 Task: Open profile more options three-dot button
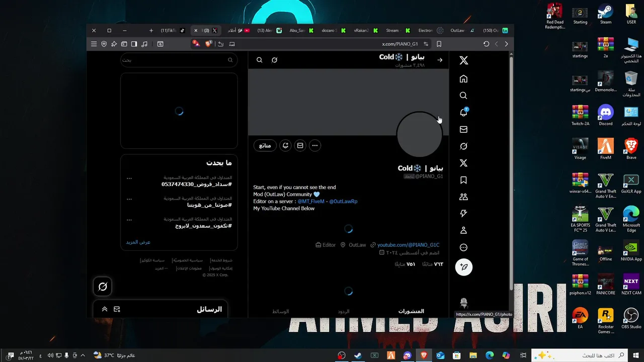point(314,145)
